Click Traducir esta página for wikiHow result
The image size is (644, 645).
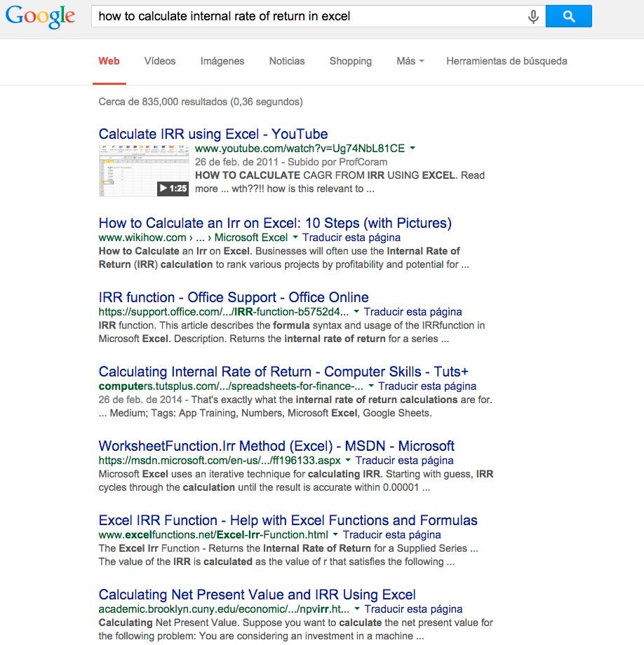pos(351,238)
